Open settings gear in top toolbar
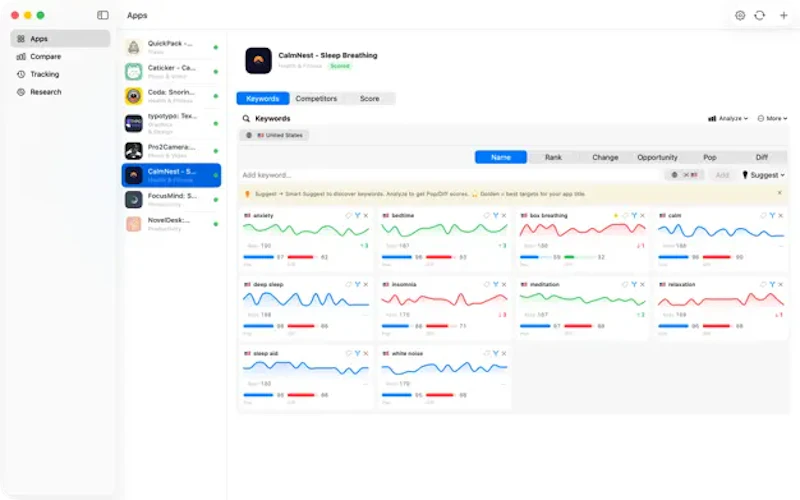Screen dimensions: 800x500 point(740,15)
